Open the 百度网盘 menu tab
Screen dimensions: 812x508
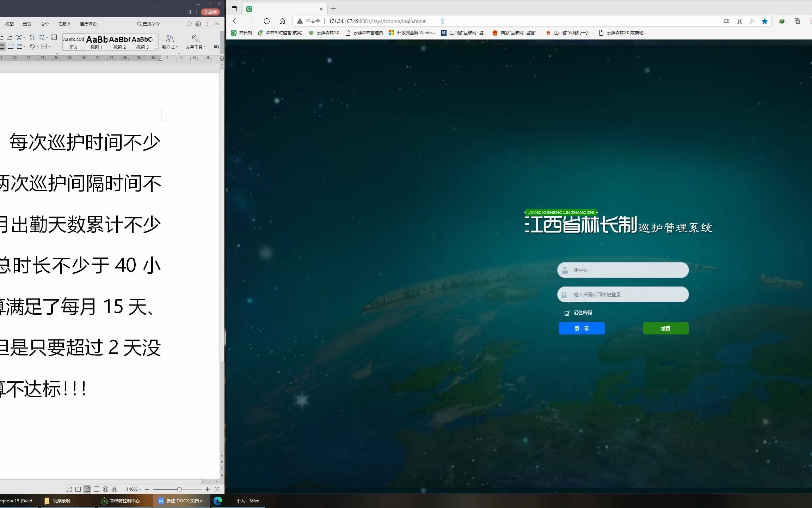[x=88, y=24]
